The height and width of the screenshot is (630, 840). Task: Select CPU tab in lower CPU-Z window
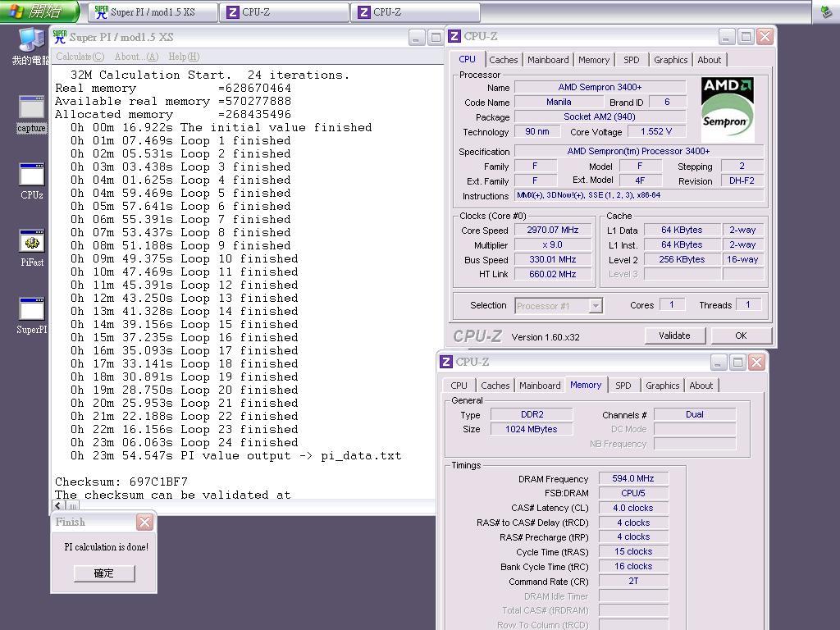pyautogui.click(x=459, y=386)
